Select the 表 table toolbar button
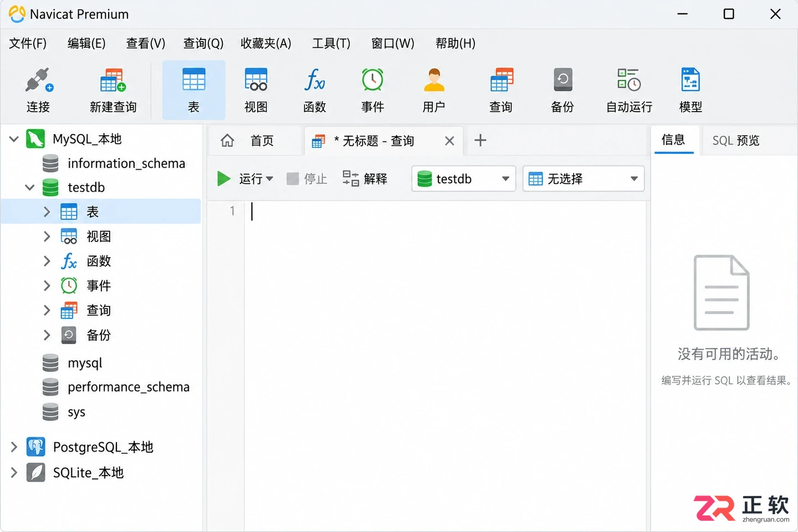The width and height of the screenshot is (798, 532). (x=193, y=90)
